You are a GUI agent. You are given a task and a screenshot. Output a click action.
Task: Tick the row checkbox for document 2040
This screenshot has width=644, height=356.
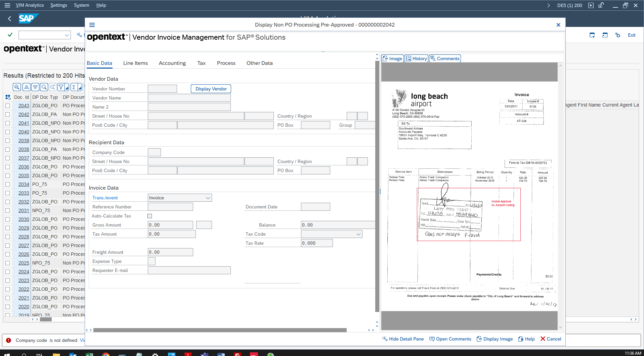[x=7, y=132]
